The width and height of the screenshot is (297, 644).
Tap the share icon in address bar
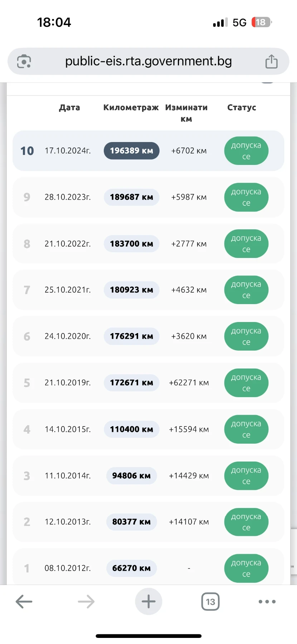click(x=271, y=61)
